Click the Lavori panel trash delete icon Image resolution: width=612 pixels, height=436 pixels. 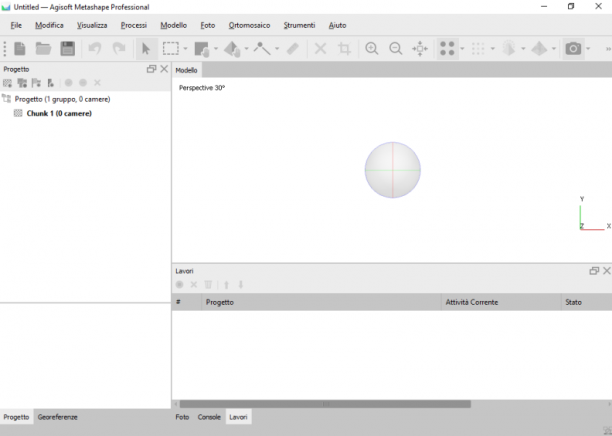(208, 285)
